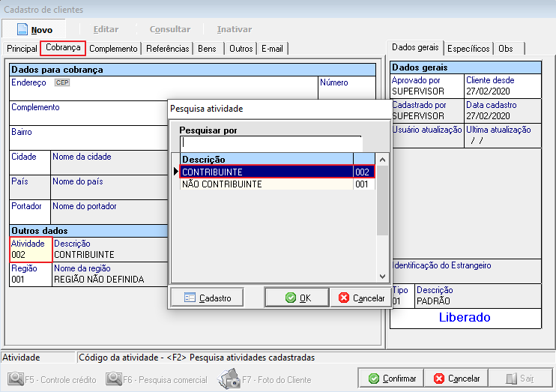The width and height of the screenshot is (556, 392).
Task: Switch to the Referências tab
Action: tap(167, 49)
